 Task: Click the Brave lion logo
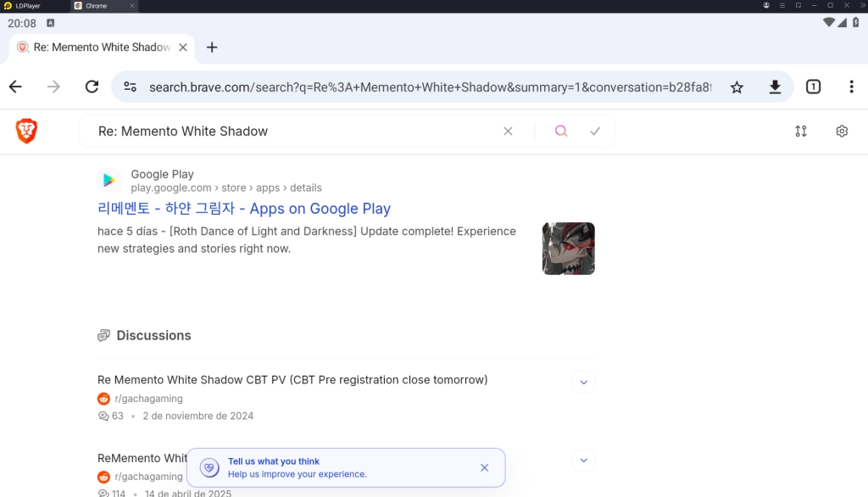[x=26, y=131]
